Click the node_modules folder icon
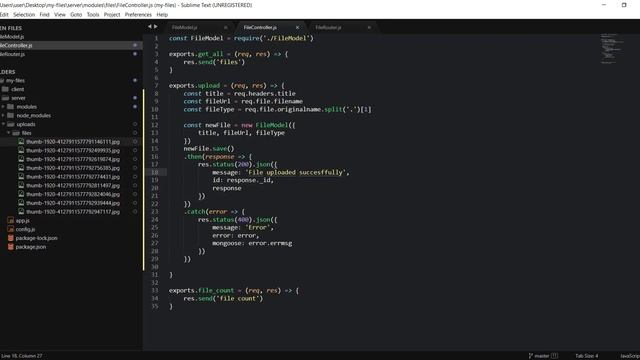The height and width of the screenshot is (360, 640). pos(11,116)
